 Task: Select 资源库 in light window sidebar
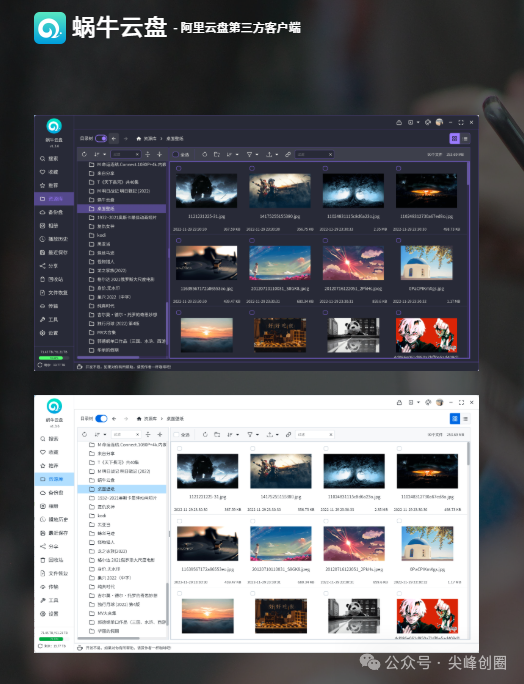[55, 479]
